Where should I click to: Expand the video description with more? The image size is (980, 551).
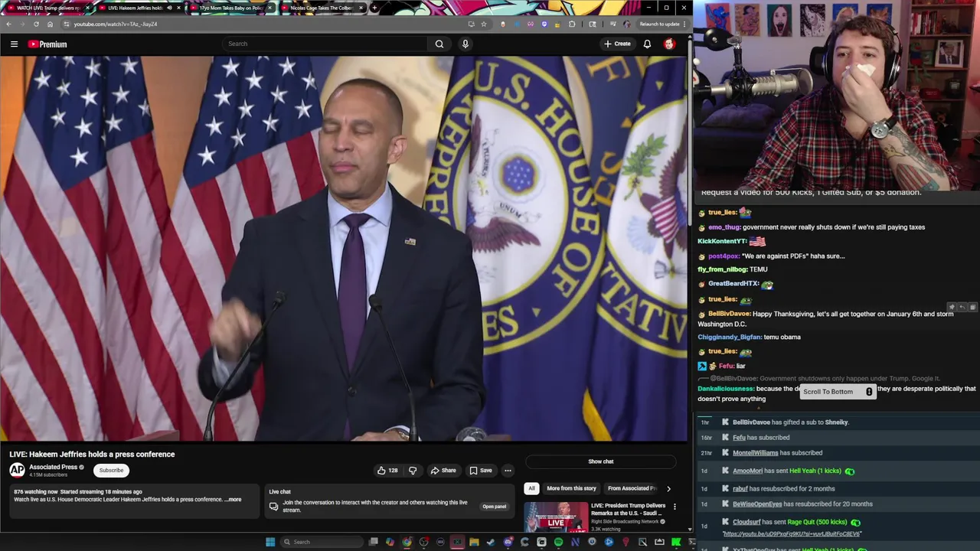[x=234, y=500]
